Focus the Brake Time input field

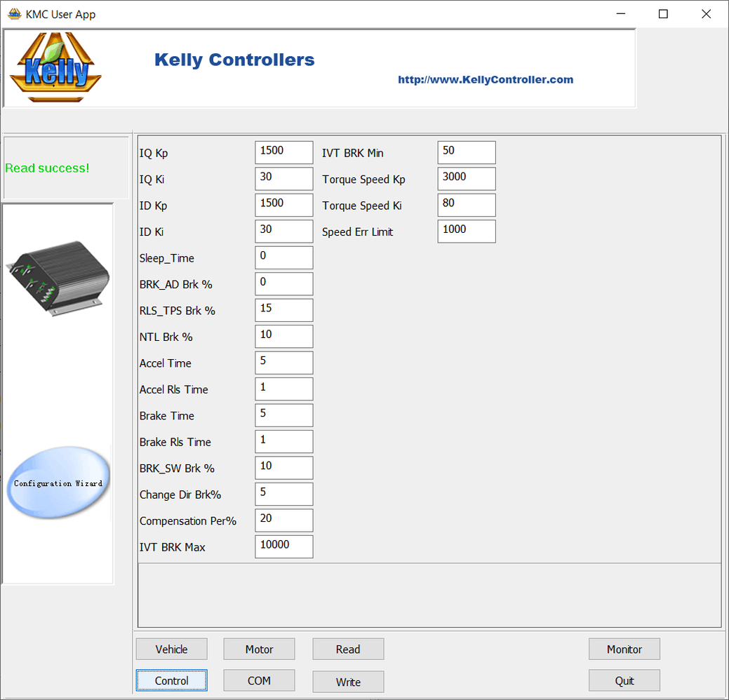point(284,415)
